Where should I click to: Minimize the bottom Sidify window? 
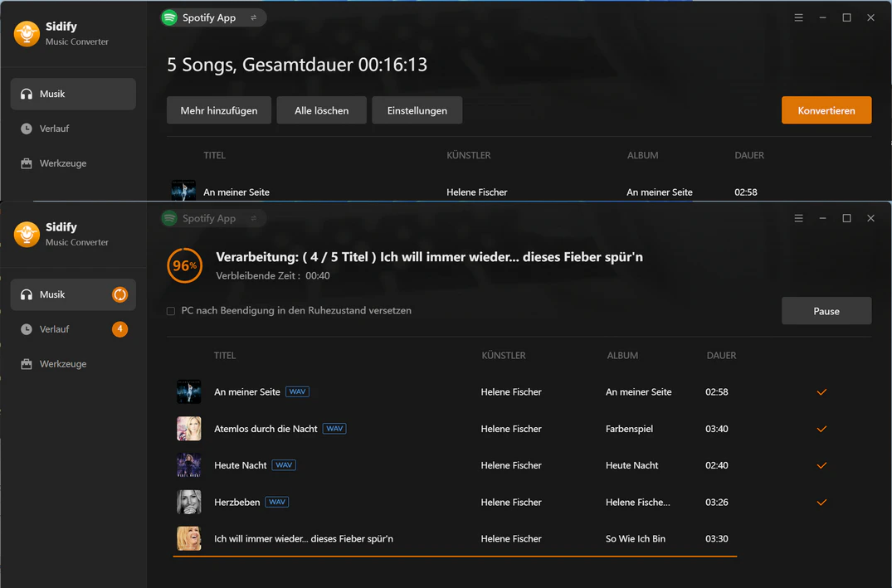click(822, 218)
